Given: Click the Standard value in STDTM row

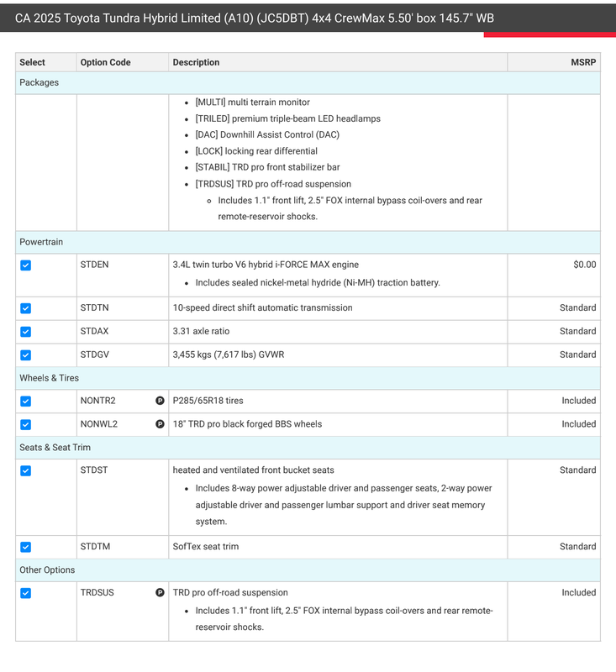Looking at the screenshot, I should 578,547.
